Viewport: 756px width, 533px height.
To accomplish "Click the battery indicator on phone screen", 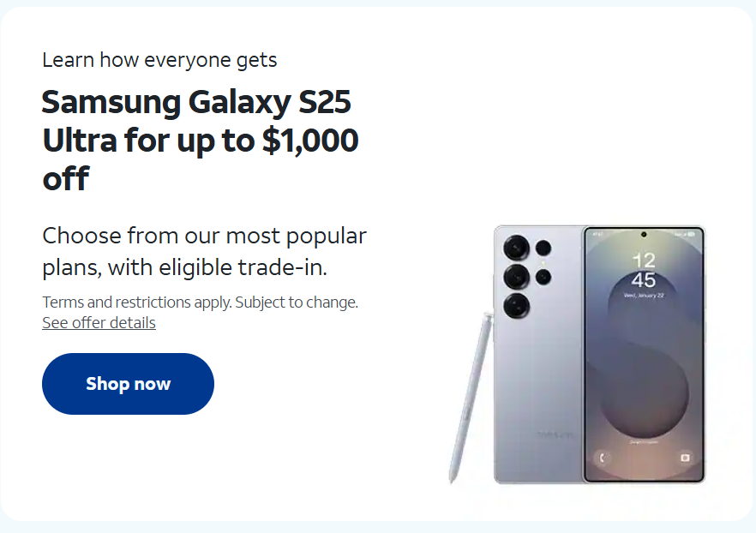I will point(691,234).
